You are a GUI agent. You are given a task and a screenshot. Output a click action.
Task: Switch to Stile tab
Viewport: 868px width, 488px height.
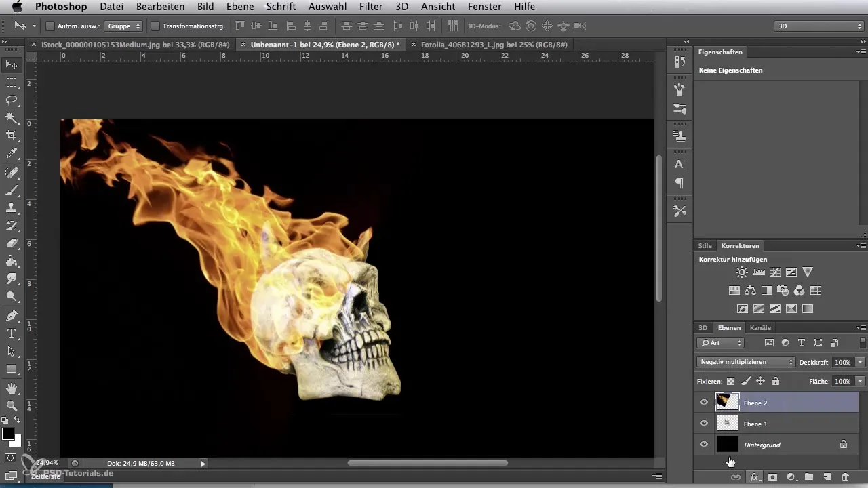pyautogui.click(x=705, y=245)
